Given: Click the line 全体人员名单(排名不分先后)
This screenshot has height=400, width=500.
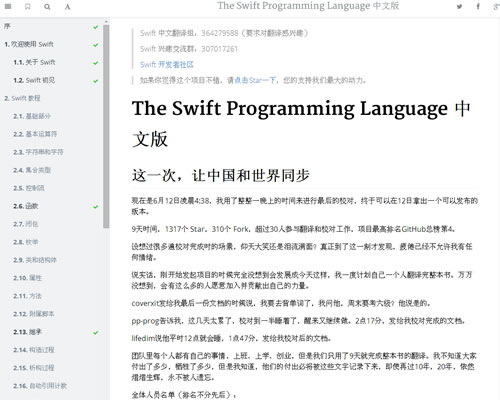Looking at the screenshot, I should coord(184,395).
